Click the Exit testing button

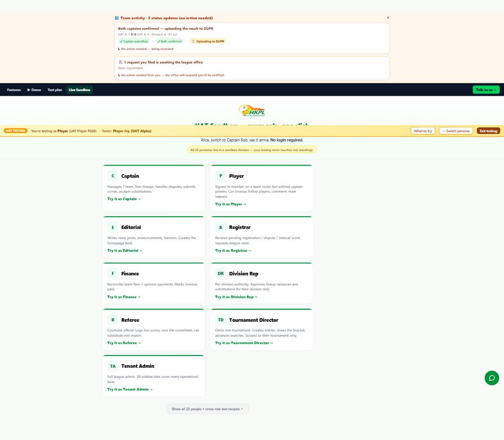tap(488, 131)
